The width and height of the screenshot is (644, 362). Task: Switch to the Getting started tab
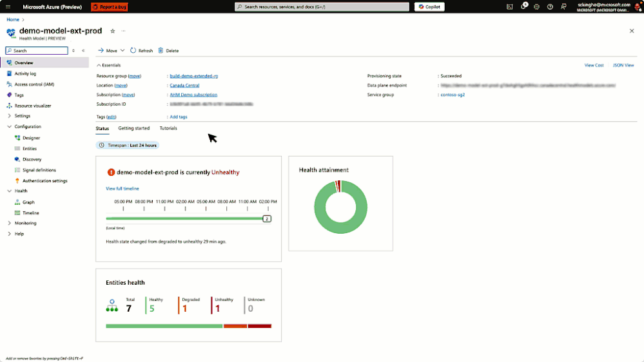pos(134,128)
